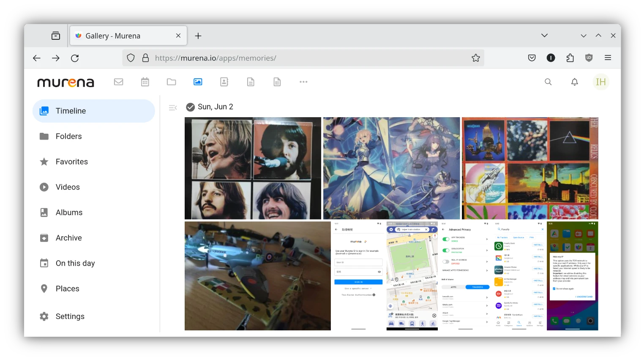This screenshot has width=644, height=360.
Task: Open the Files folder icon
Action: pos(171,82)
